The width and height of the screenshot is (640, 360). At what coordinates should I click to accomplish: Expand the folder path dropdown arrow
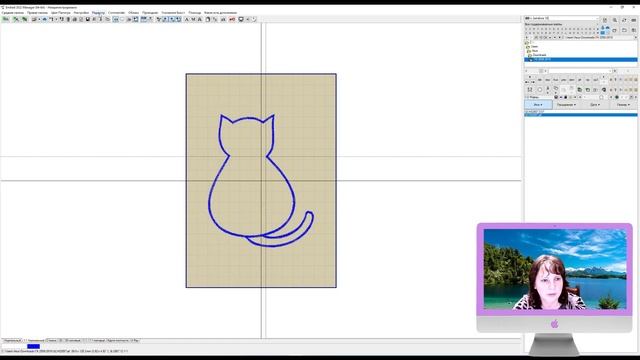click(635, 38)
